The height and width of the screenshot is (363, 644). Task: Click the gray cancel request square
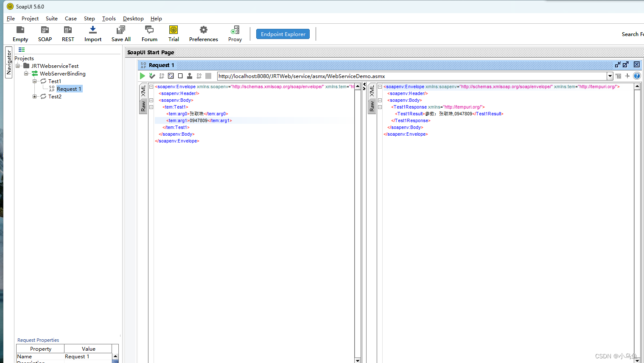click(x=208, y=76)
